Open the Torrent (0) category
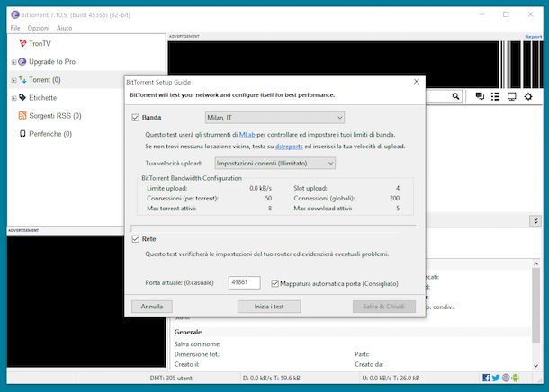The image size is (549, 392). pos(44,80)
